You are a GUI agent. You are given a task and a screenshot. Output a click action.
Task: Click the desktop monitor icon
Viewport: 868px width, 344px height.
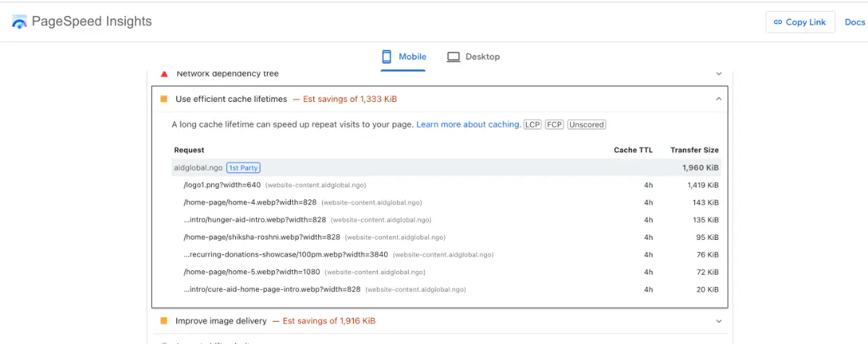(454, 56)
